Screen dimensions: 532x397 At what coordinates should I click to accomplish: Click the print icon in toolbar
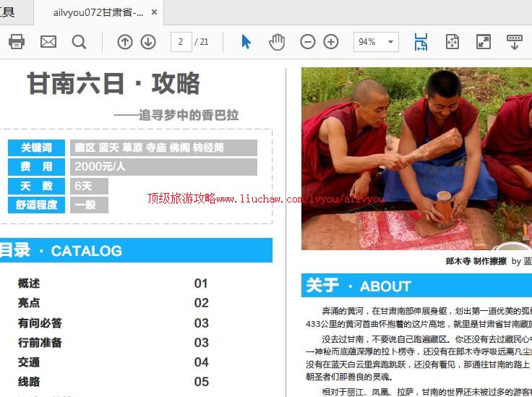click(16, 42)
